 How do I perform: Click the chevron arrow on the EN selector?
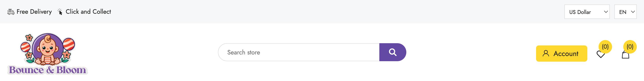pyautogui.click(x=633, y=12)
